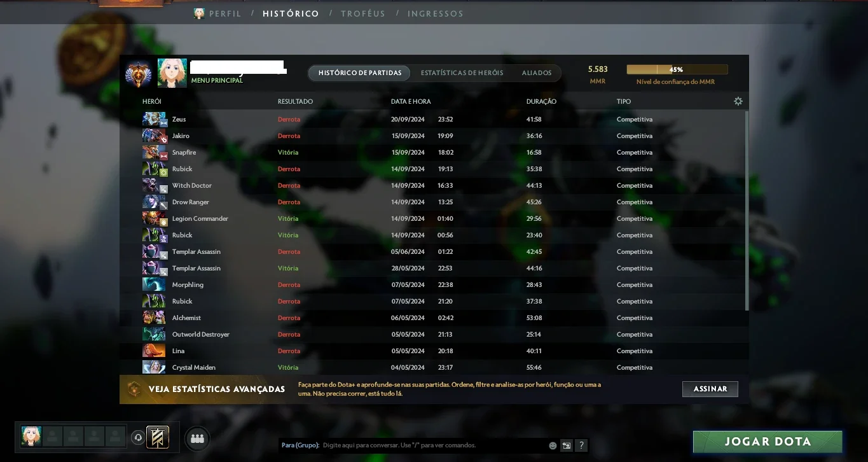Click Templar Assassin portrait for 05/06/2024 match
The width and height of the screenshot is (868, 462).
pos(154,251)
